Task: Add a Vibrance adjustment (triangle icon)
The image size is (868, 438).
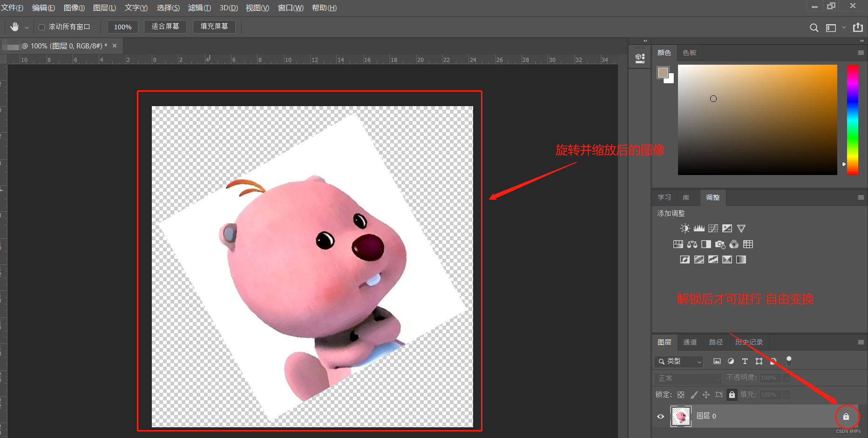Action: tap(741, 229)
